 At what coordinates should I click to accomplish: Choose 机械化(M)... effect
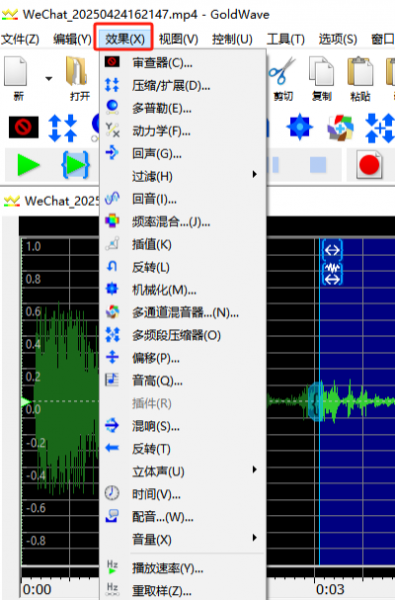(183, 290)
